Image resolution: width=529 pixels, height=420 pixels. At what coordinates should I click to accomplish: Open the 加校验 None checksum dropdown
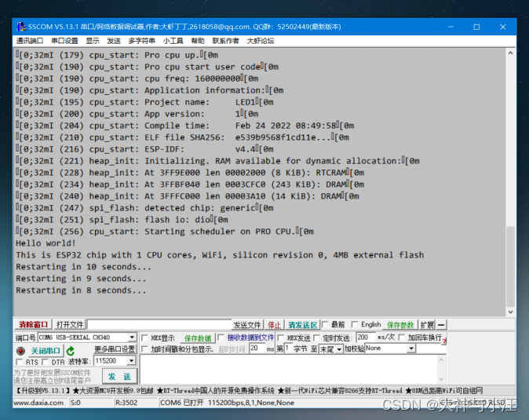coord(411,348)
